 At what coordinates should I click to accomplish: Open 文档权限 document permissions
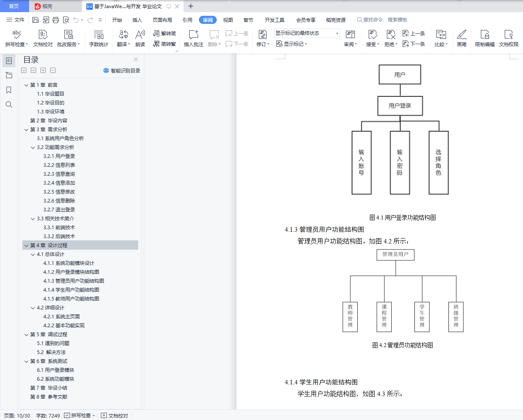[x=509, y=38]
